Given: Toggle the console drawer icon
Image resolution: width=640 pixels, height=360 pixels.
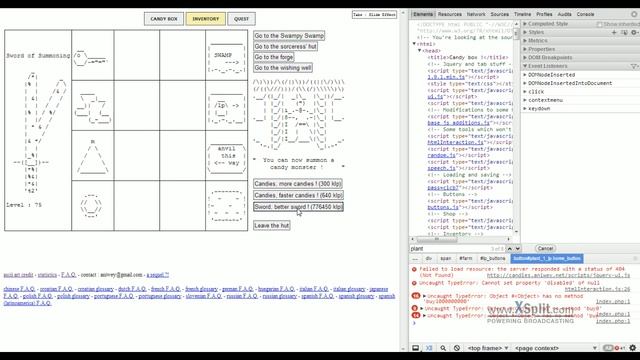Looking at the screenshot, I should coord(429,348).
